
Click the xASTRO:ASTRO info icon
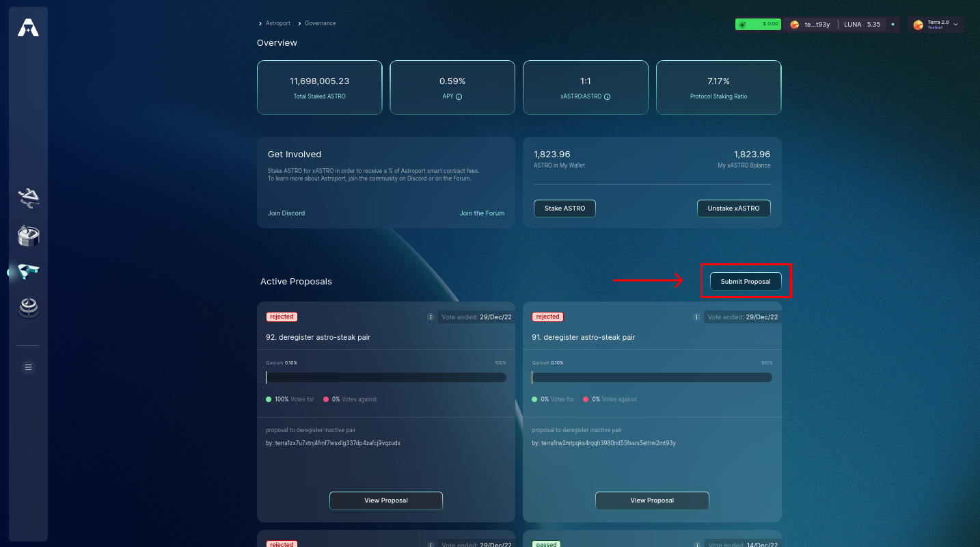click(607, 96)
